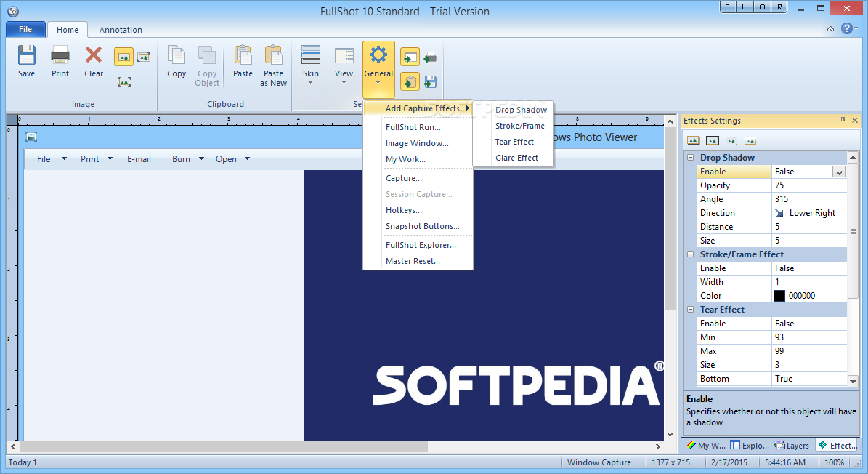Select Tear Effect from the submenu
Image resolution: width=868 pixels, height=474 pixels.
coord(514,142)
